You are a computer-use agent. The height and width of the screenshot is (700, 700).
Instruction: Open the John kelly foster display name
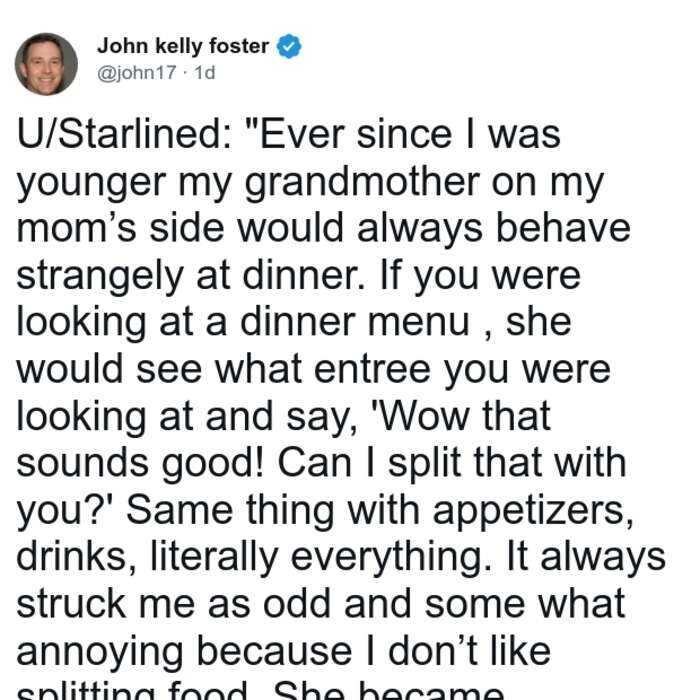[x=183, y=46]
